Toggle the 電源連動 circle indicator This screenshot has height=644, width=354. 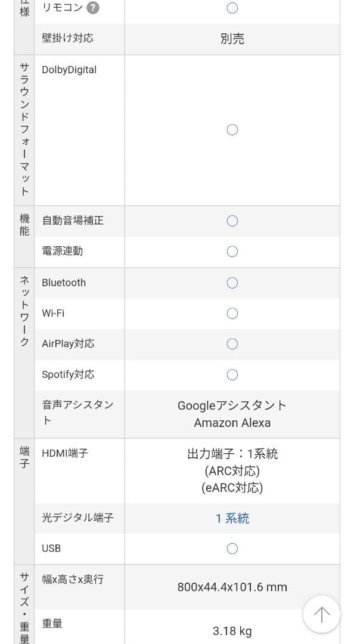(232, 251)
